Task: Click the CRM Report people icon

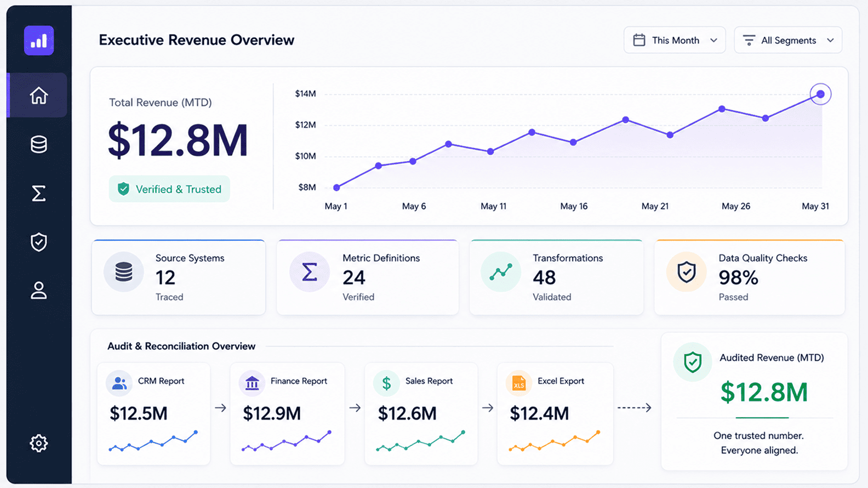Action: 119,383
